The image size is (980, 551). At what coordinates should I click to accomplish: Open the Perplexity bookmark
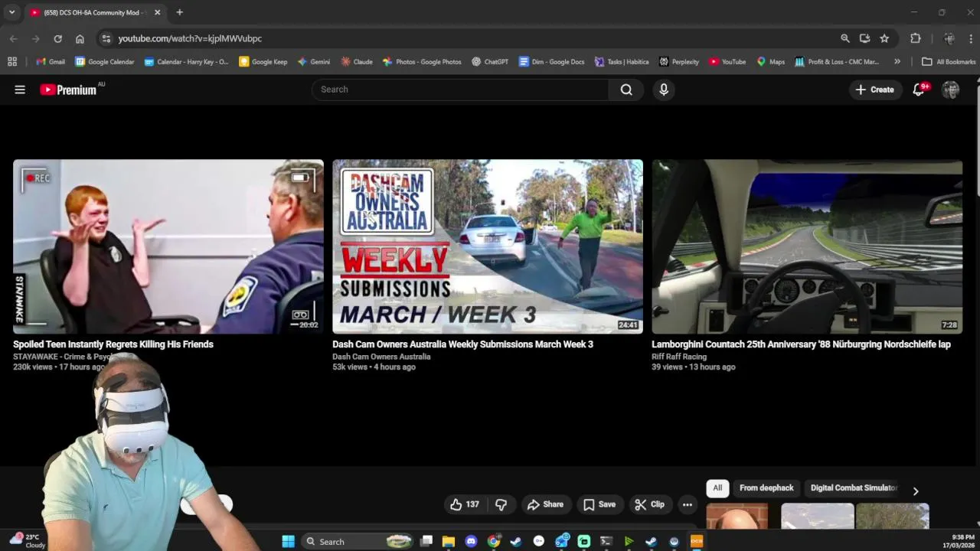(x=679, y=62)
